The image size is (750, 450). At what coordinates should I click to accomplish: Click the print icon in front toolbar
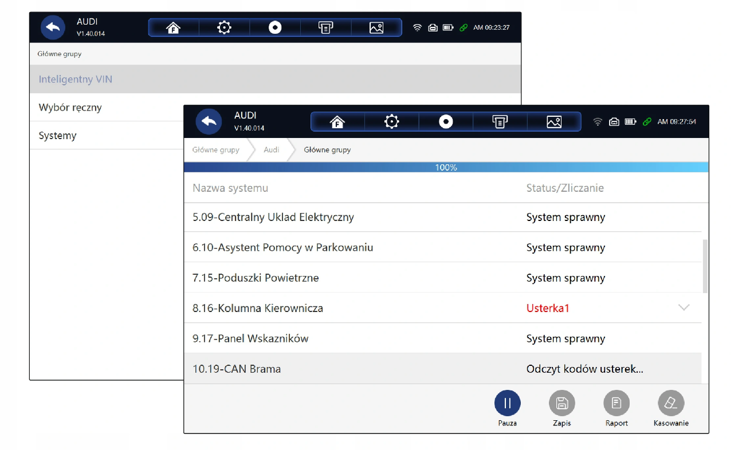point(500,122)
